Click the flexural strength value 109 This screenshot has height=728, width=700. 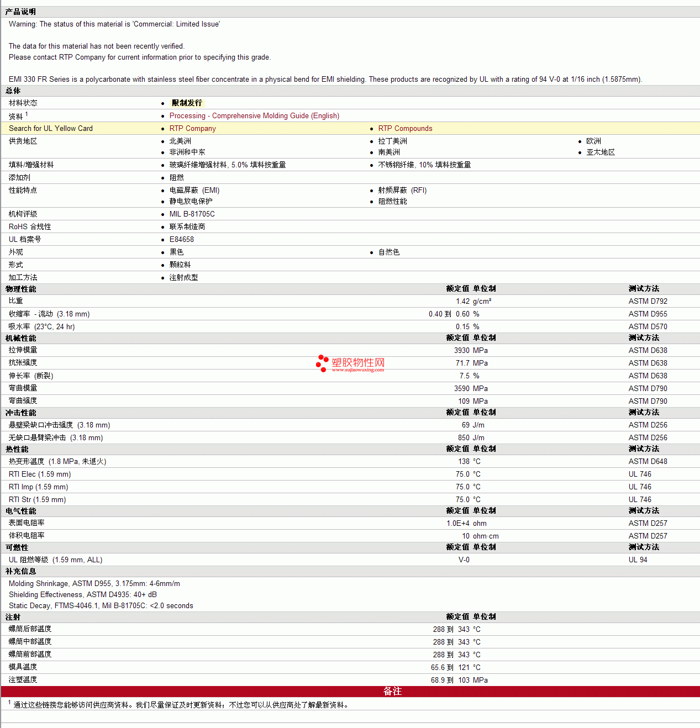pyautogui.click(x=464, y=401)
